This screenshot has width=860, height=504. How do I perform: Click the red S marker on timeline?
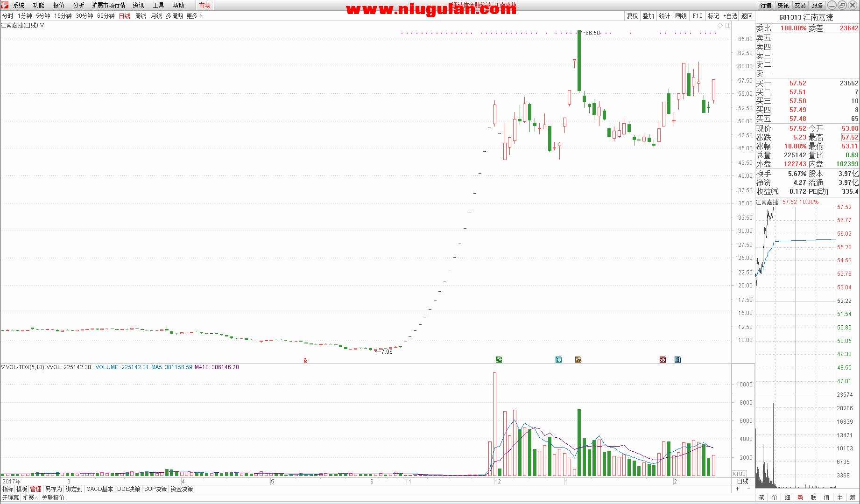305,360
